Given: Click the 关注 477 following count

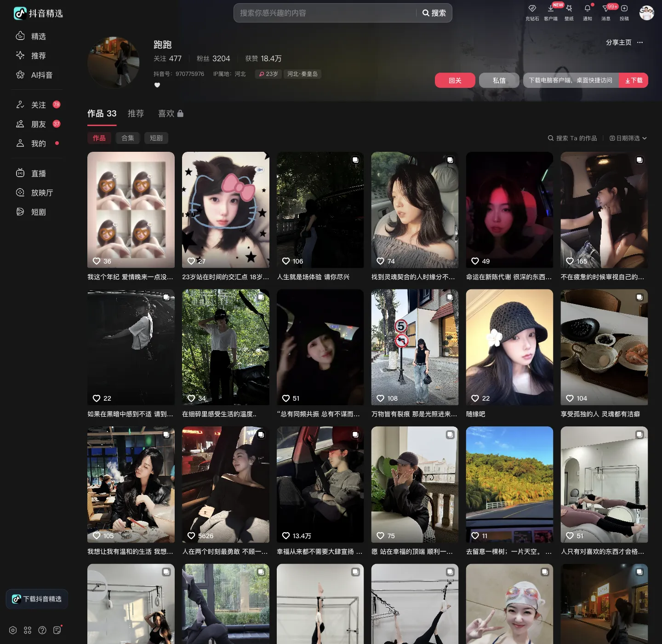Looking at the screenshot, I should click(167, 59).
